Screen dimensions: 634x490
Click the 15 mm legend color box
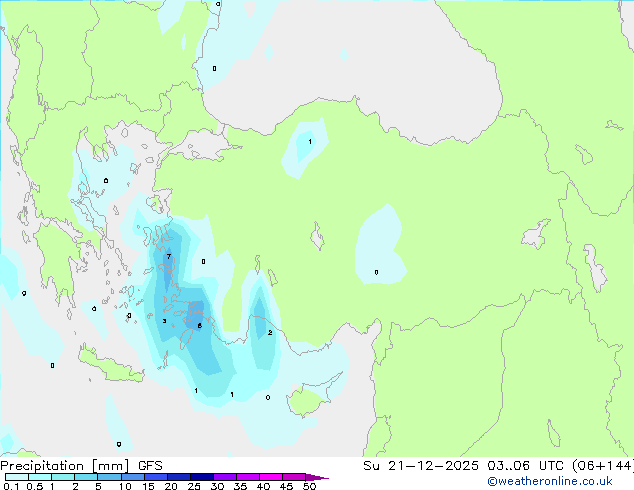tap(156, 477)
